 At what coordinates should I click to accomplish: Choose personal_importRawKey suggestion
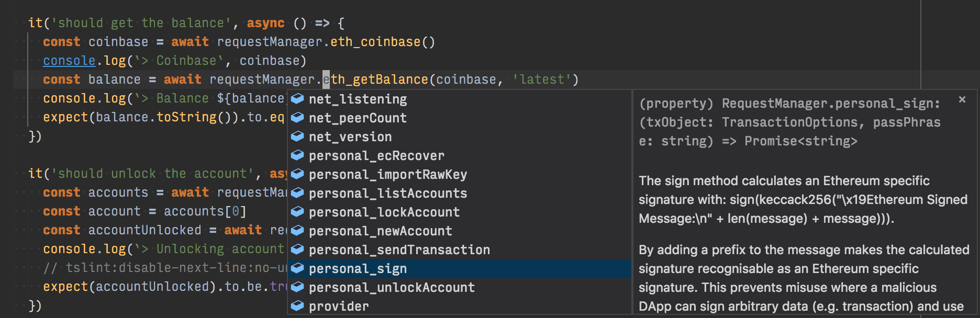(x=387, y=175)
